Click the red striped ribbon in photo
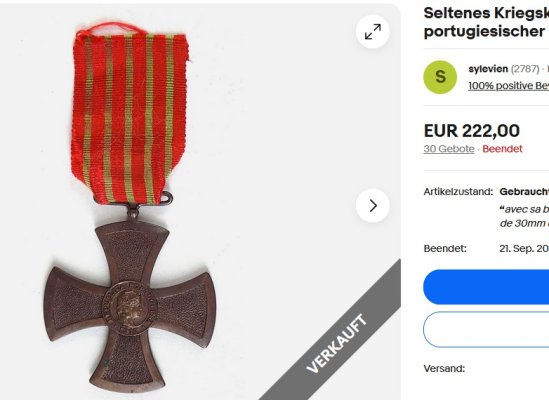This screenshot has height=400, width=549. pos(130,116)
